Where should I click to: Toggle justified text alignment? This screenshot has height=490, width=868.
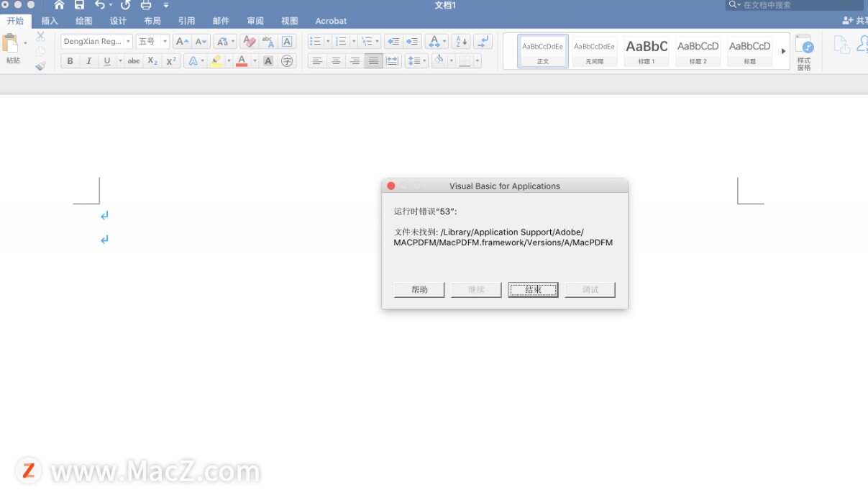point(373,61)
